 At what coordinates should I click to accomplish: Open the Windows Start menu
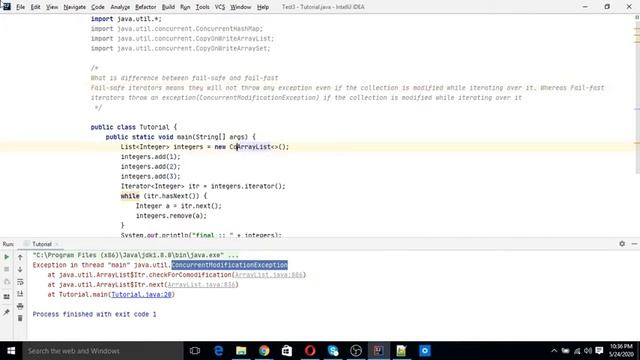coord(11,351)
